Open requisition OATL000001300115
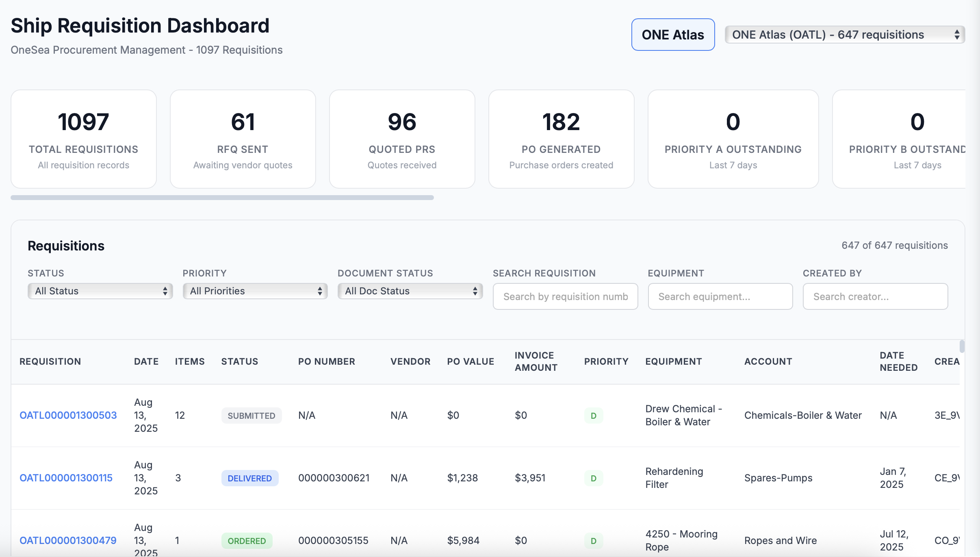The height and width of the screenshot is (557, 980). 66,478
